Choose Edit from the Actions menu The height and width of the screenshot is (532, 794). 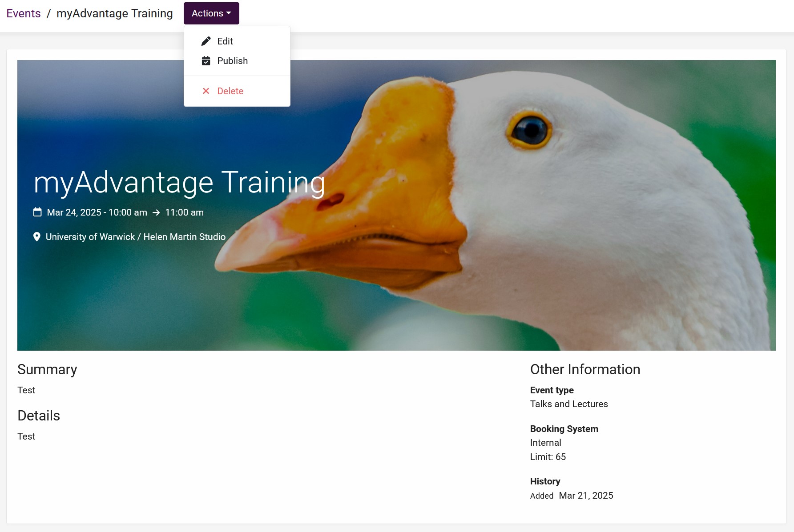pyautogui.click(x=237, y=41)
